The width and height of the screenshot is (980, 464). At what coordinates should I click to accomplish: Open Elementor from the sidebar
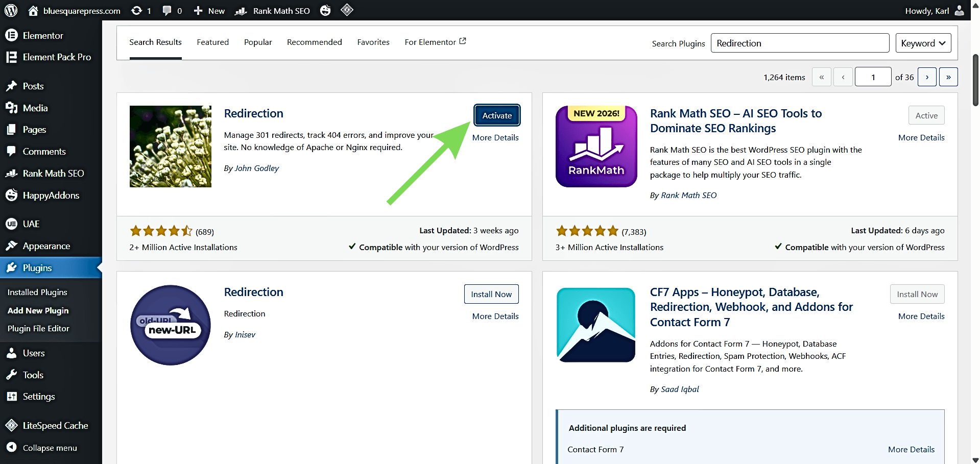(43, 35)
